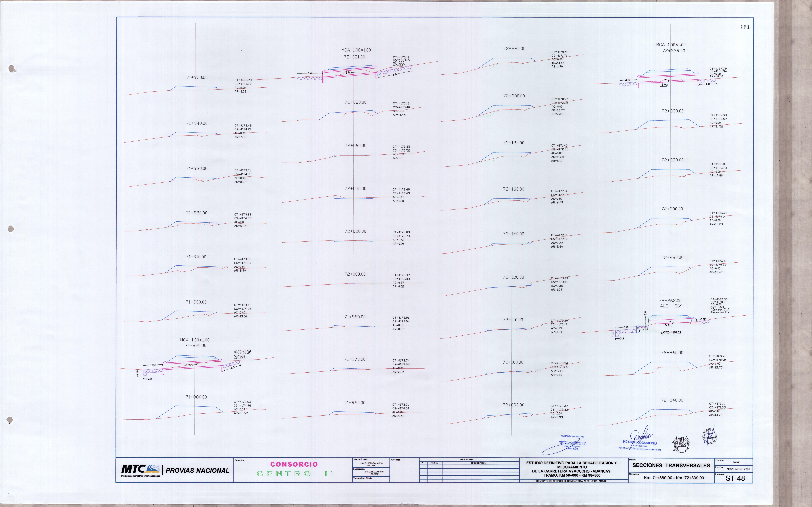Image resolution: width=812 pixels, height=507 pixels.
Task: Click station label 71+970.00
Action: (355, 359)
